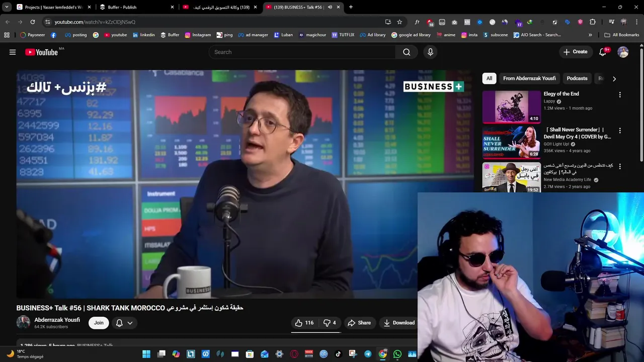Open Windows Start menu
Screen dimensions: 644x362
[x=146, y=354]
